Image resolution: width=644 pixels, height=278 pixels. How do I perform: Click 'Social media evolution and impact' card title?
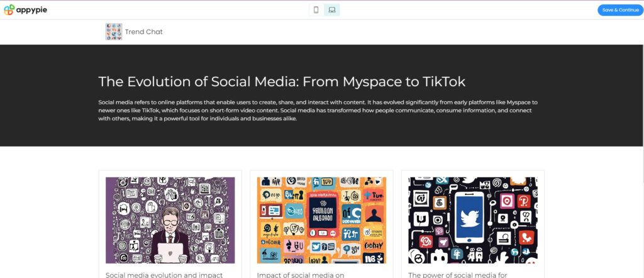[x=164, y=274]
